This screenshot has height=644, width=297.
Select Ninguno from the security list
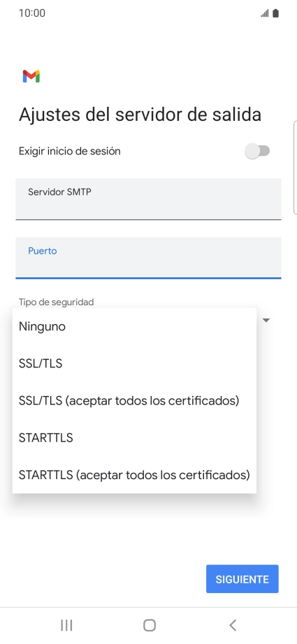[134, 326]
